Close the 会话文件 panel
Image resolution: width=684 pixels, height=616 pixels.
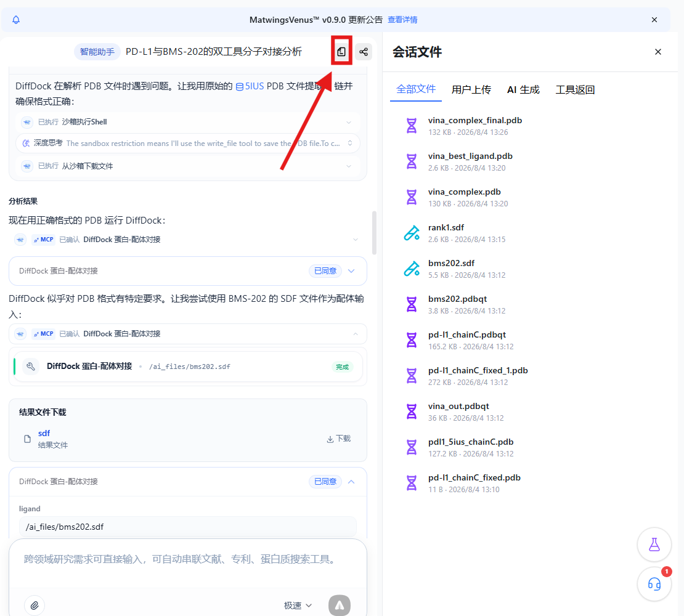(658, 52)
